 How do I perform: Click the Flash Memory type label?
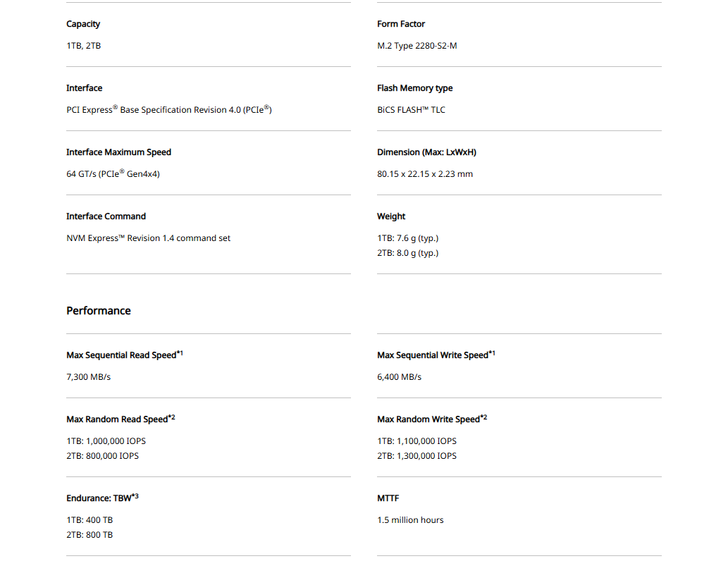pos(414,88)
